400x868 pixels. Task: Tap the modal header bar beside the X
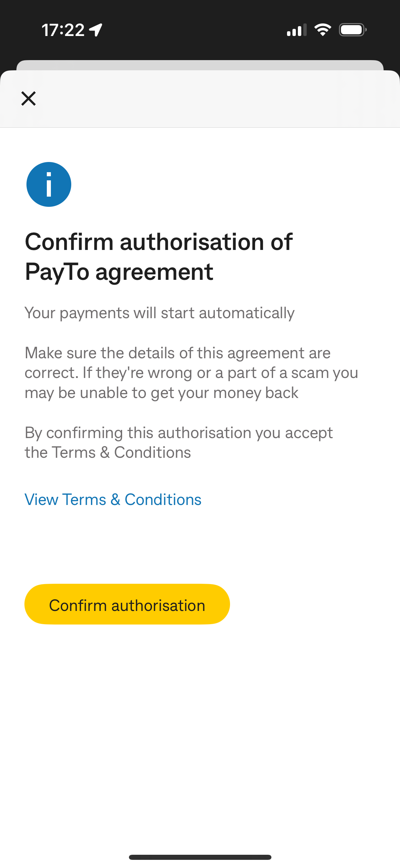tap(217, 98)
